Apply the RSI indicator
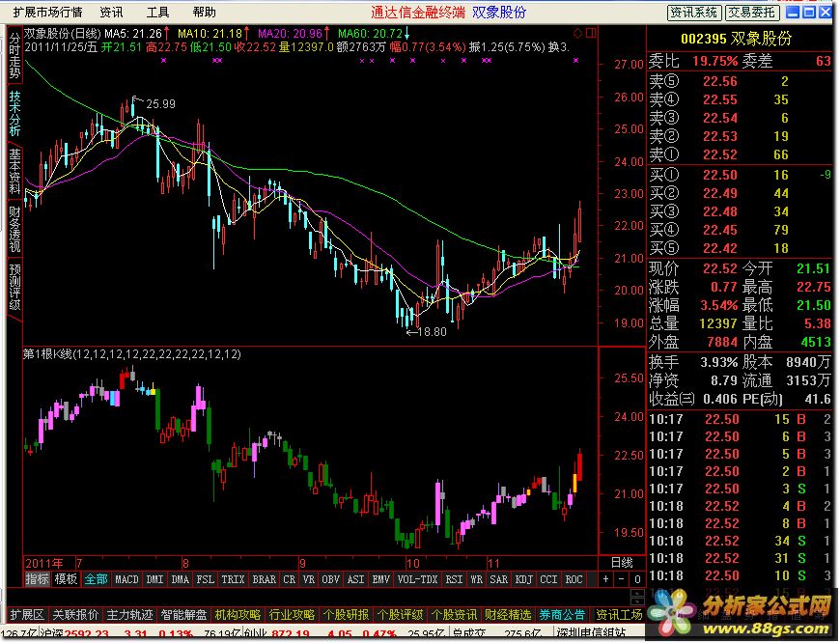This screenshot has width=840, height=643. click(455, 579)
